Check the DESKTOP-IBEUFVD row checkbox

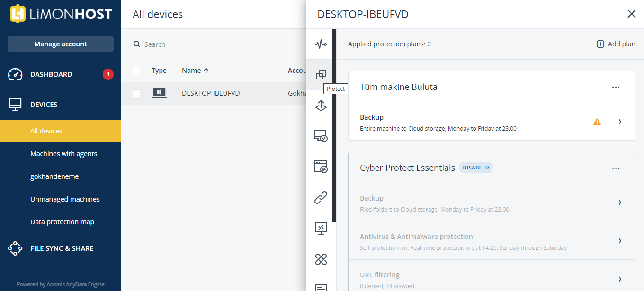136,93
